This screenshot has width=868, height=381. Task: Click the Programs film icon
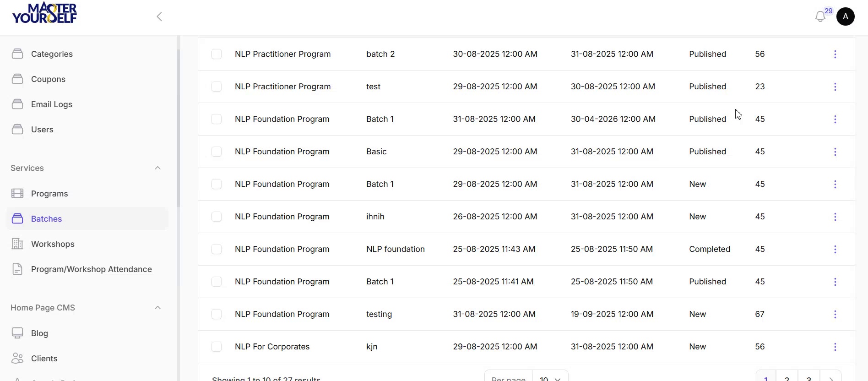(x=17, y=193)
